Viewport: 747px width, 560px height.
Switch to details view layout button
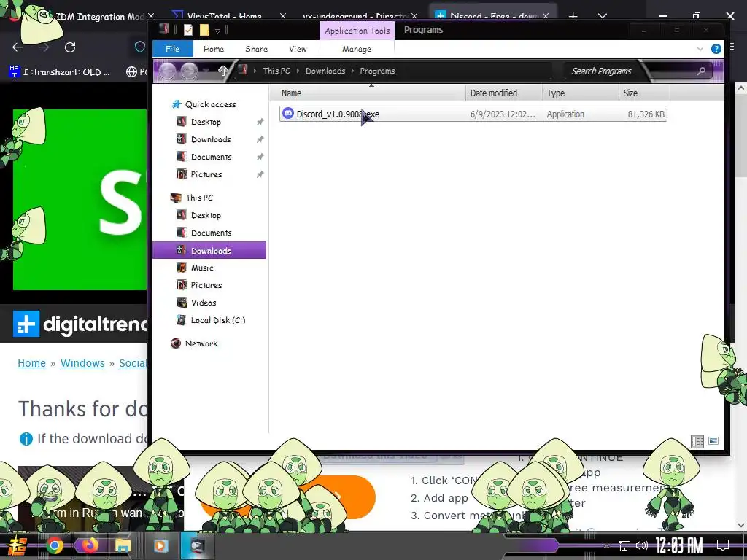point(697,441)
